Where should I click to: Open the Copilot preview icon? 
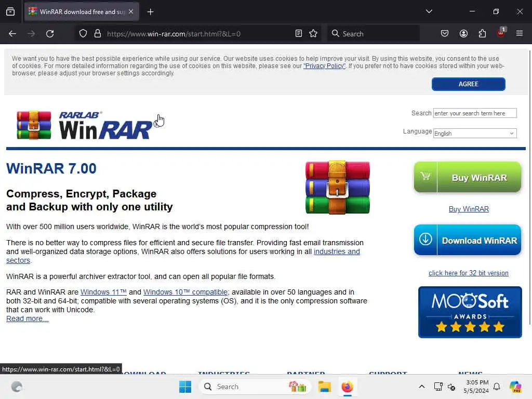515,387
